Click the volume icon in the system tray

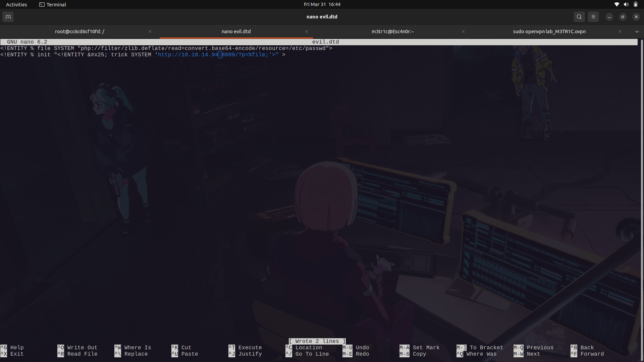tap(626, 4)
